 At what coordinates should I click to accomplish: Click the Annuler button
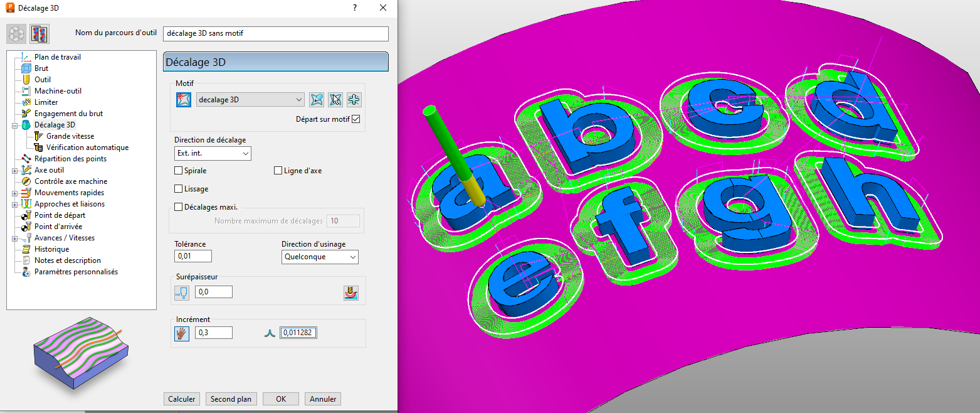coord(324,399)
